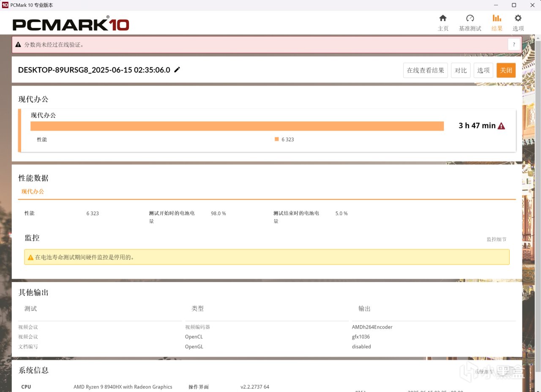The width and height of the screenshot is (541, 392).
Task: Click the 类型 column header
Action: (198, 309)
